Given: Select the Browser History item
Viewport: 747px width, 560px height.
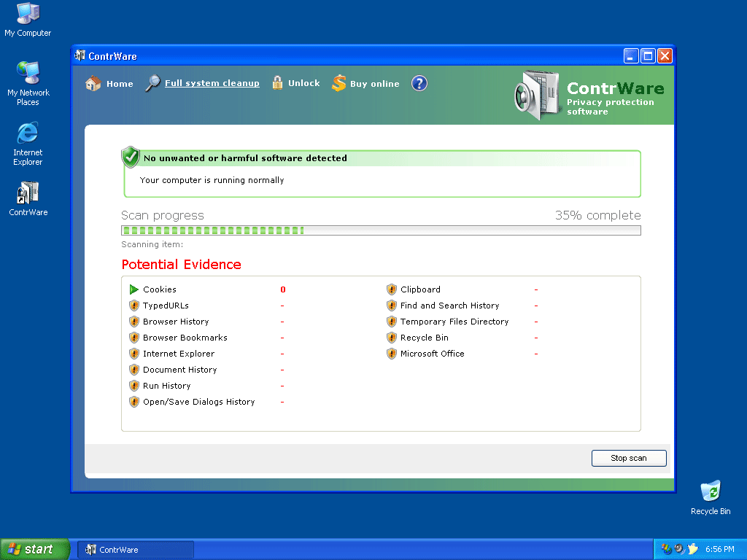Looking at the screenshot, I should [x=175, y=322].
